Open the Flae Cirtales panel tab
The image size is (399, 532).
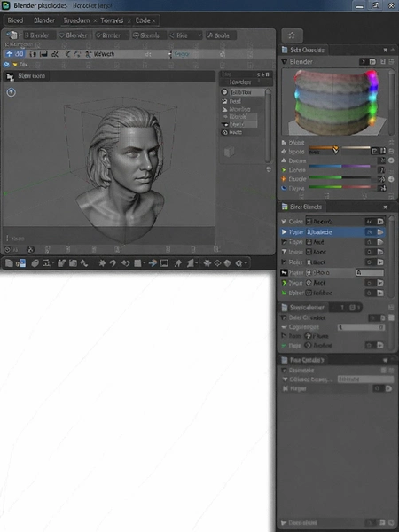point(303,360)
